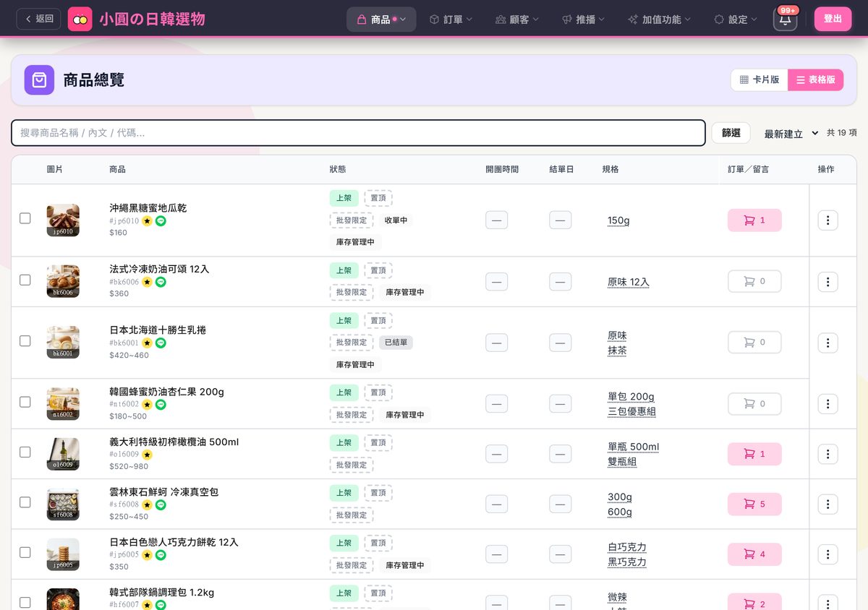Open the orders cart button for 雲林東石鮮蚵

pyautogui.click(x=754, y=504)
